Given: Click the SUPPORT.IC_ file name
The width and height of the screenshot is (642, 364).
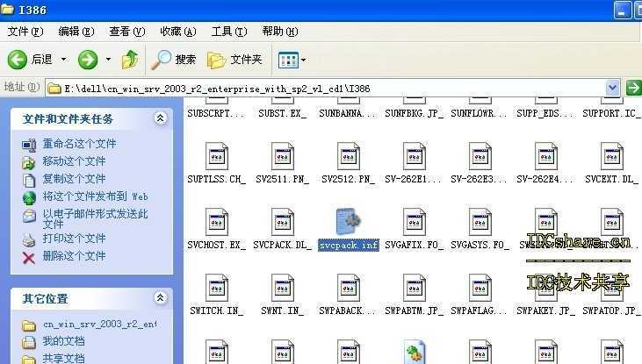Looking at the screenshot, I should pos(611,113).
